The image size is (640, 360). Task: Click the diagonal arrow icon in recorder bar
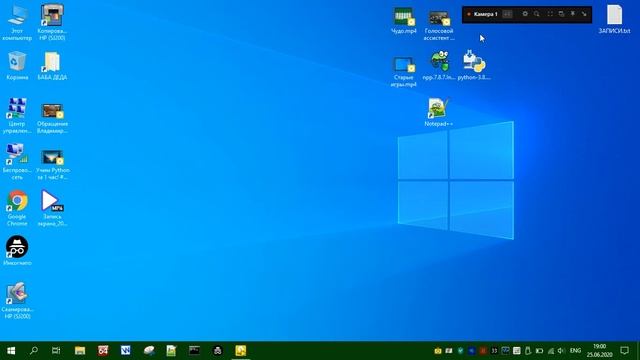[584, 14]
